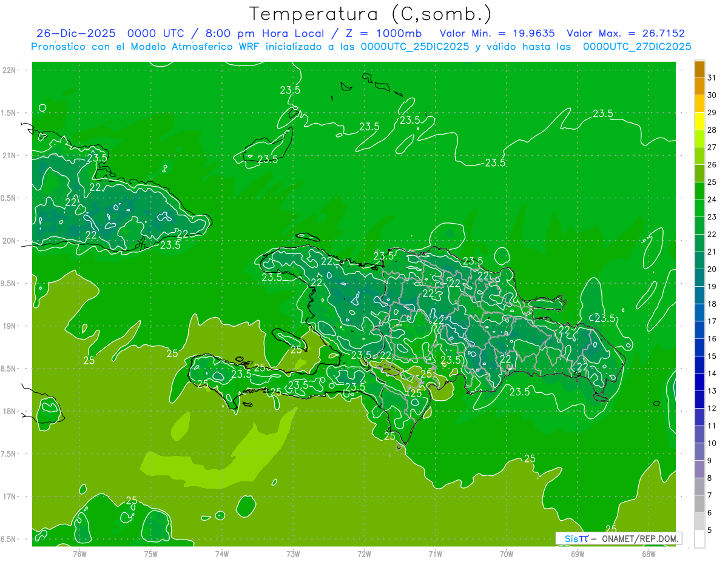Screen dimensions: 728x562
Task: Click legend value 18
Action: click(712, 304)
